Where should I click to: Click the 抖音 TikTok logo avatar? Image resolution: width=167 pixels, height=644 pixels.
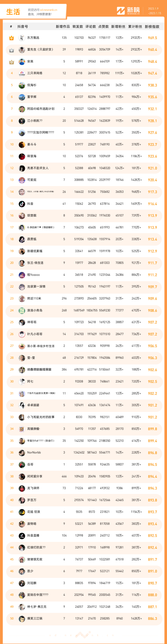pos(22,204)
